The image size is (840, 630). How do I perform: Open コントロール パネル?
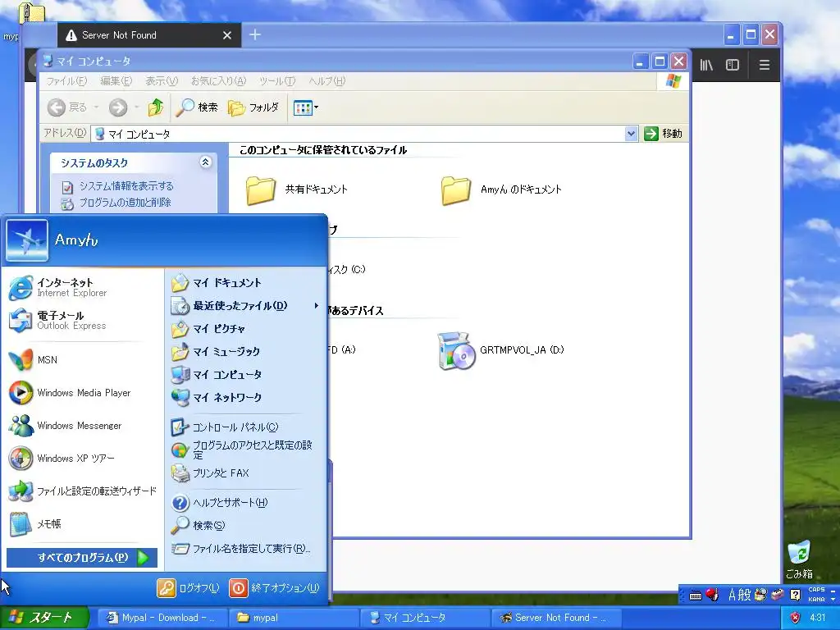tap(244, 427)
